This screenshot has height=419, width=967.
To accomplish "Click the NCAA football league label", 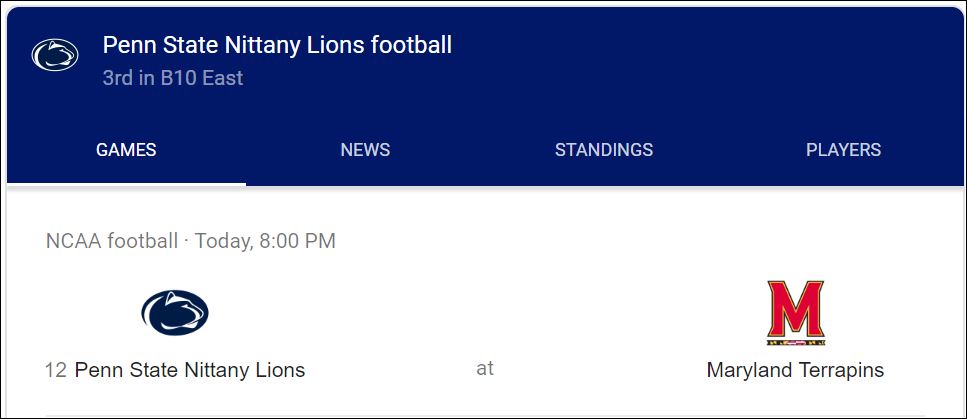I will tap(112, 241).
